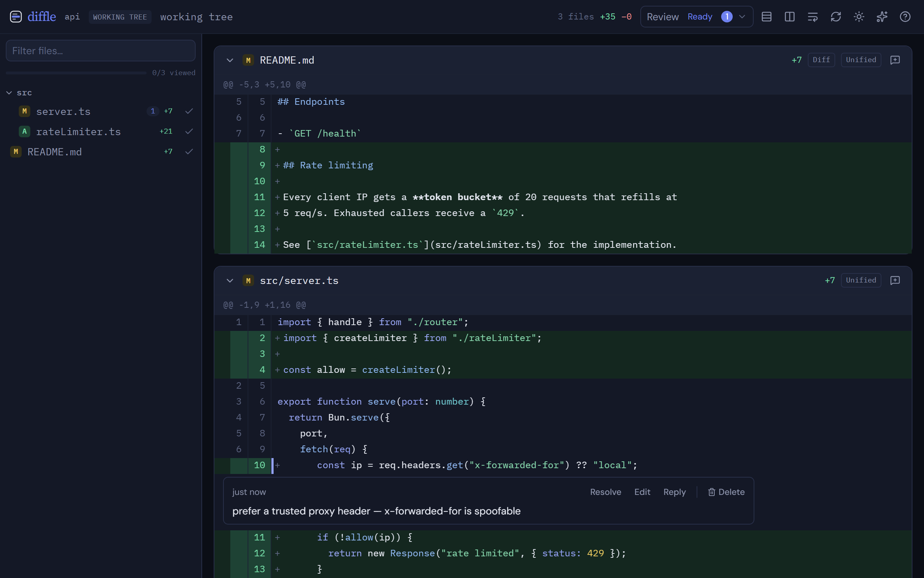Click modified badge icon on src/server.ts header
Image resolution: width=924 pixels, height=578 pixels.
pyautogui.click(x=248, y=281)
